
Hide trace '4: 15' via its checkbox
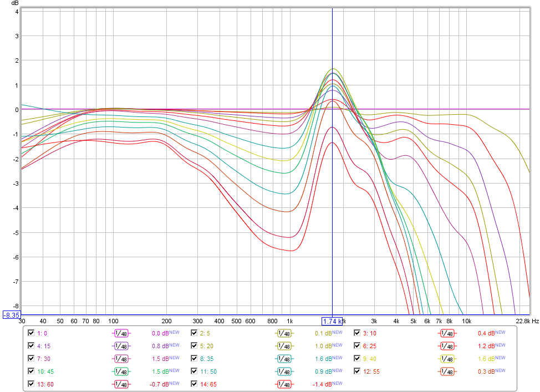[31, 345]
